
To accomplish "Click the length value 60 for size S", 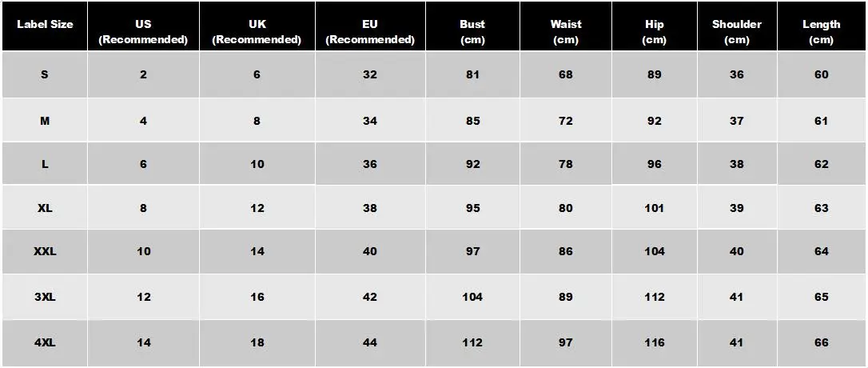I will pos(821,74).
